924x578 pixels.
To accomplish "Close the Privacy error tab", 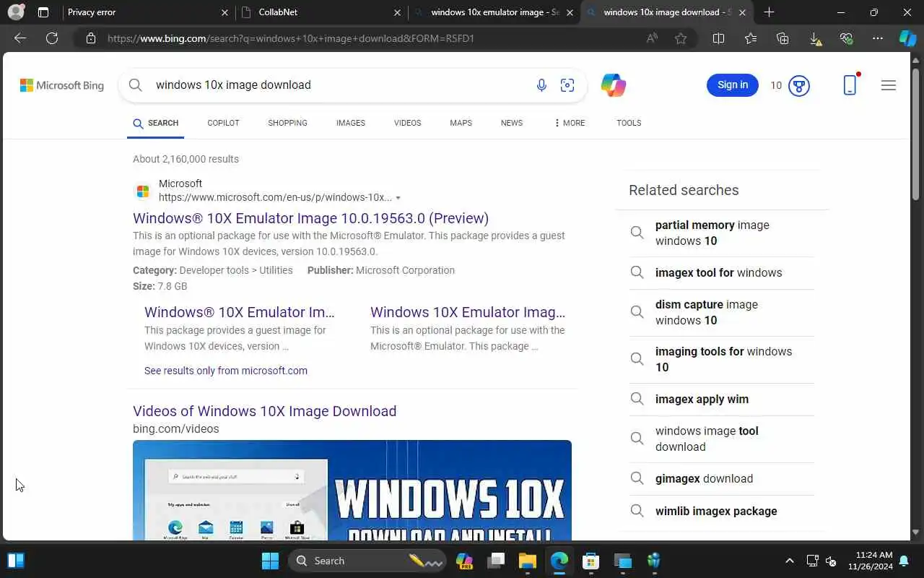I will coord(225,12).
